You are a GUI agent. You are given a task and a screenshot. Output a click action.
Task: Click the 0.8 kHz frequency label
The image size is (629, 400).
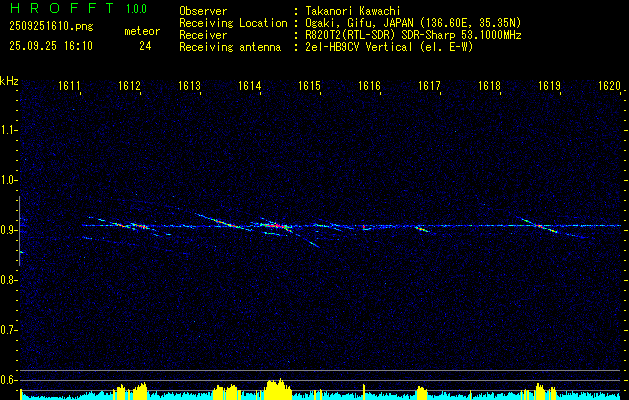[8, 280]
